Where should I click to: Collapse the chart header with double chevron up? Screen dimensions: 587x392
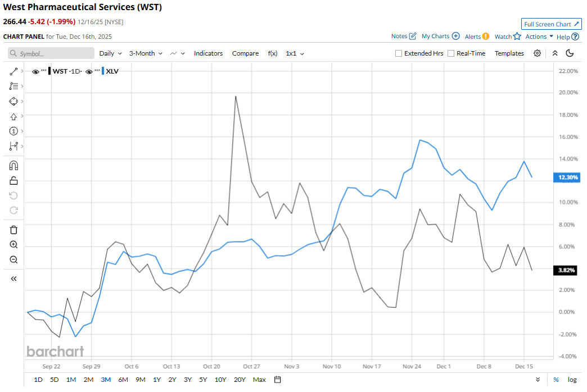[x=555, y=53]
